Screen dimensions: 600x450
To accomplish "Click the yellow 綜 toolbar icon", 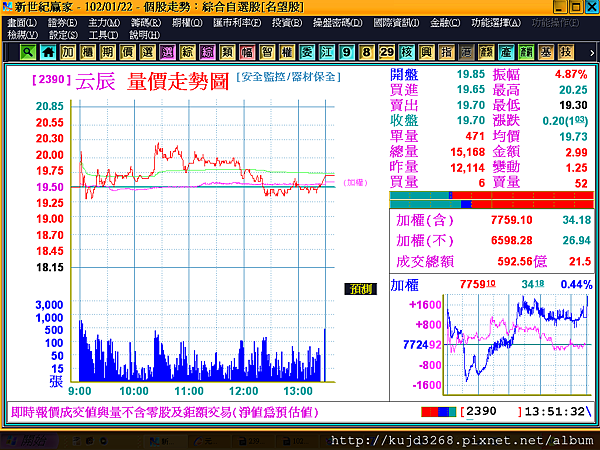I will 188,52.
